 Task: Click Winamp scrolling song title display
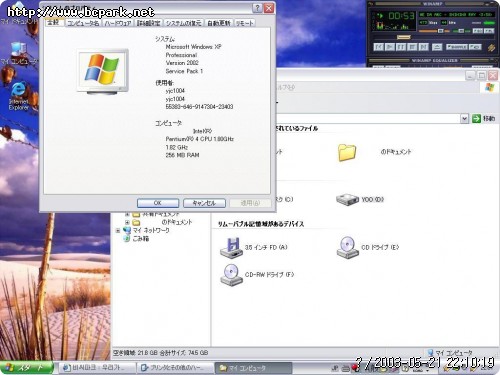coord(456,15)
